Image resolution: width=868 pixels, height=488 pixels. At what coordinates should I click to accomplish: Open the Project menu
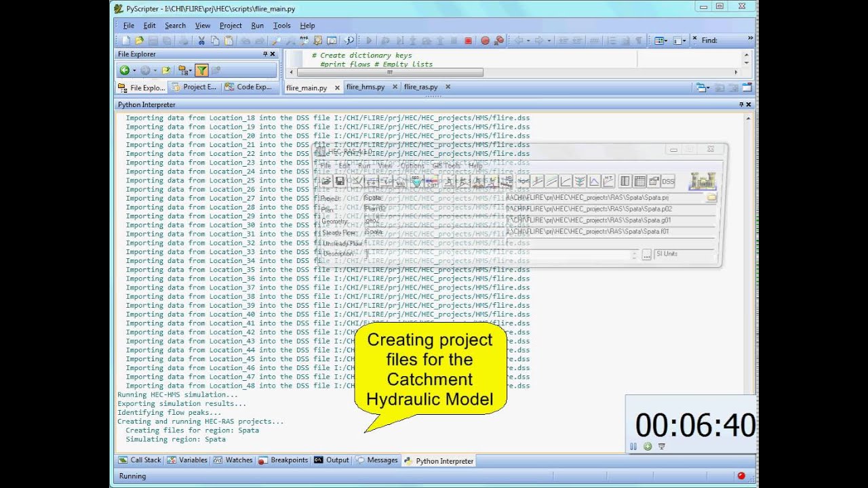pyautogui.click(x=231, y=25)
